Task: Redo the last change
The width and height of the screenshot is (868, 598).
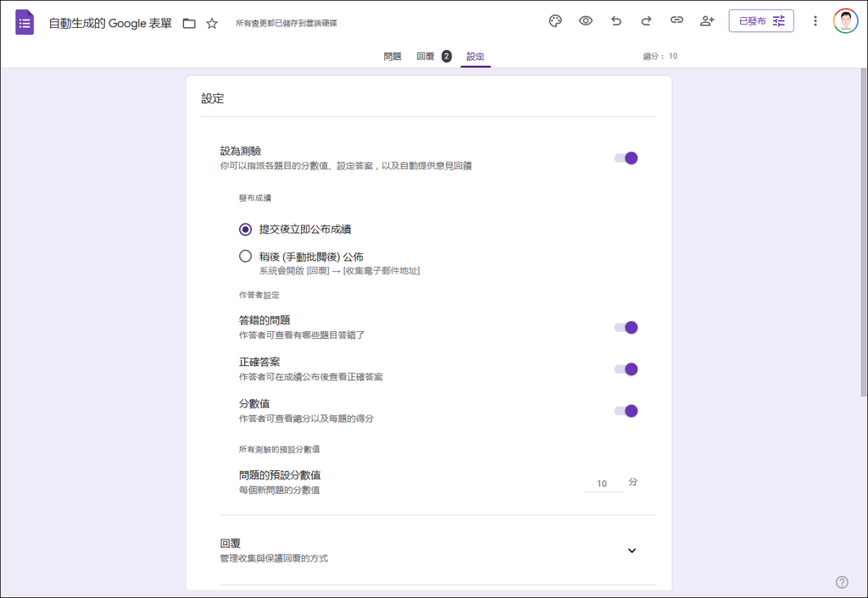Action: coord(646,21)
